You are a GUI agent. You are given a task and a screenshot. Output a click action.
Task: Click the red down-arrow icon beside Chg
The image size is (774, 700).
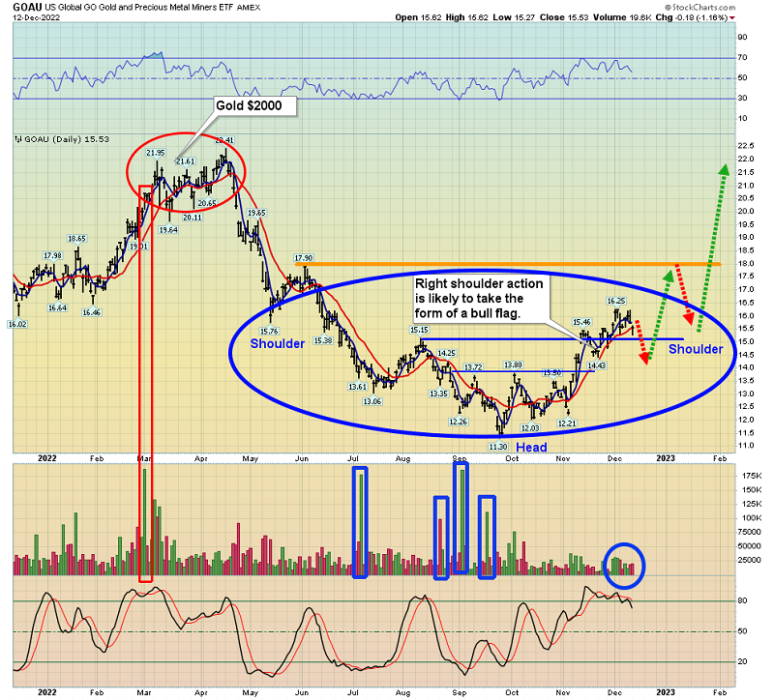(x=732, y=18)
